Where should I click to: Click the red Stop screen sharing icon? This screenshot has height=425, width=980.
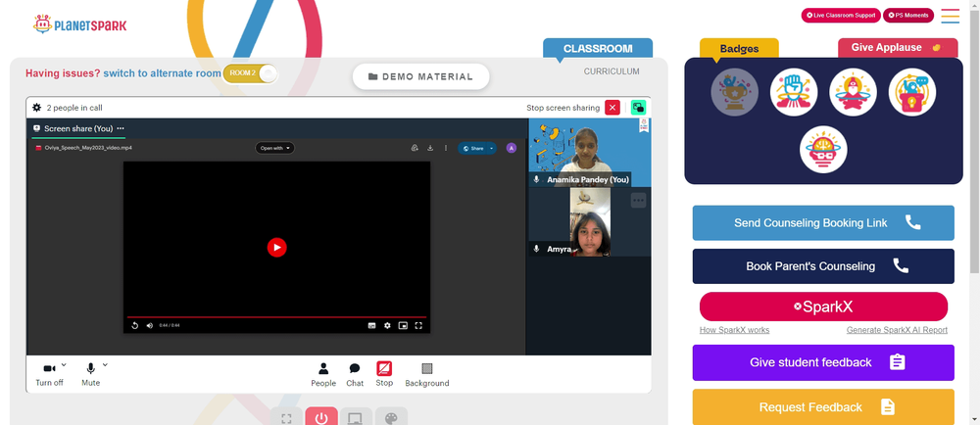pos(612,108)
